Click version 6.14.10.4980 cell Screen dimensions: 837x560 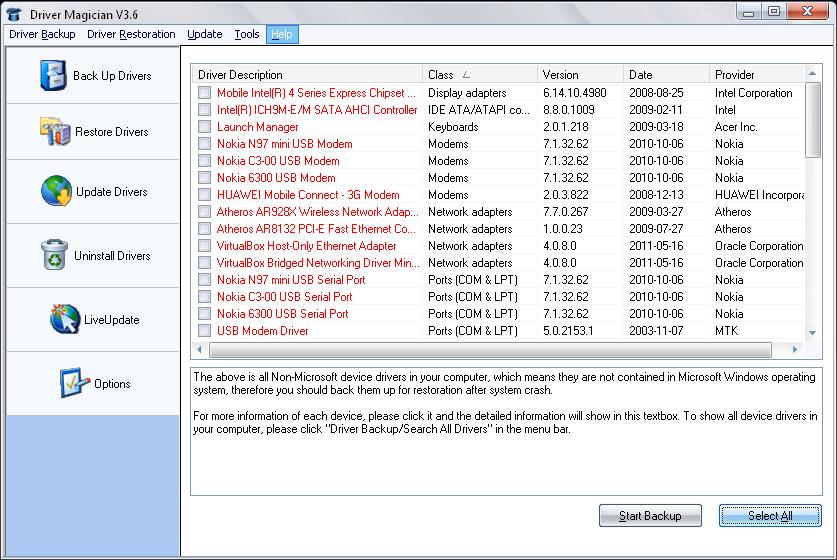(574, 93)
